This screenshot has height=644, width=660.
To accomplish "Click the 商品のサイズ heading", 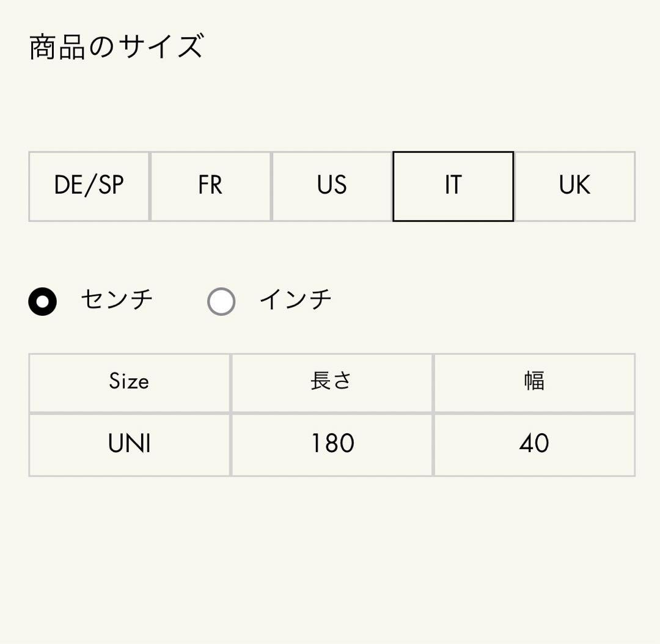I will (x=115, y=46).
